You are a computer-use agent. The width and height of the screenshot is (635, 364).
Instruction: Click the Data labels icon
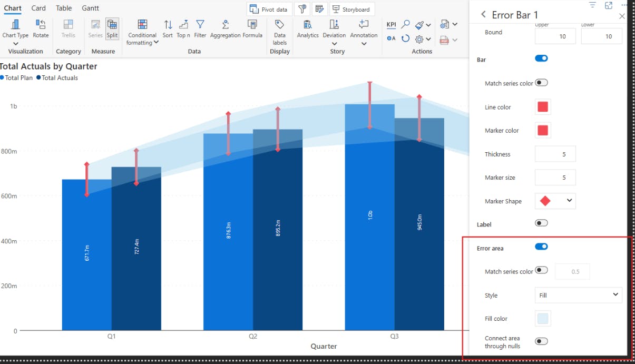tap(280, 25)
